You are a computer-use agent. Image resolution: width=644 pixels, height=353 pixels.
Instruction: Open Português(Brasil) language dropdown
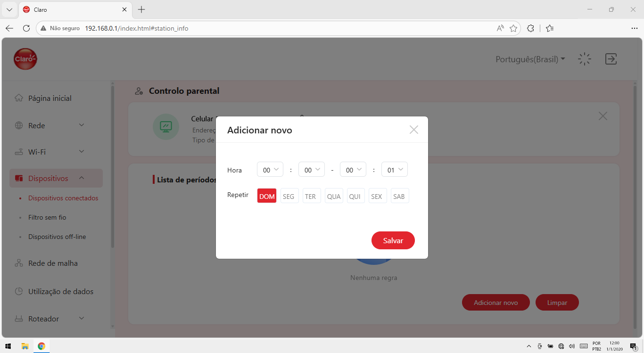tap(530, 59)
